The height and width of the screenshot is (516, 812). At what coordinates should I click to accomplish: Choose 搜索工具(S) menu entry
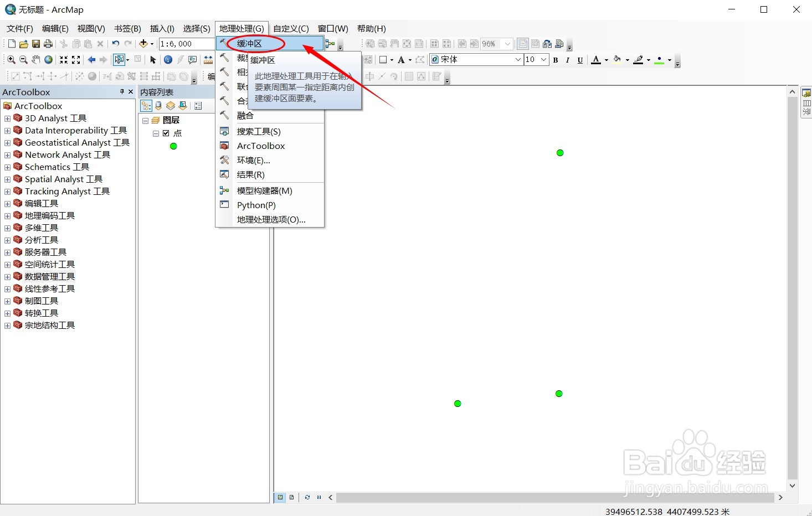(x=270, y=131)
